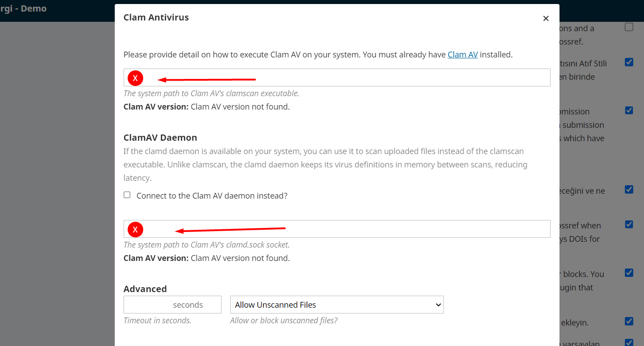Open the Allow Unscanned Files dropdown

[x=337, y=305]
